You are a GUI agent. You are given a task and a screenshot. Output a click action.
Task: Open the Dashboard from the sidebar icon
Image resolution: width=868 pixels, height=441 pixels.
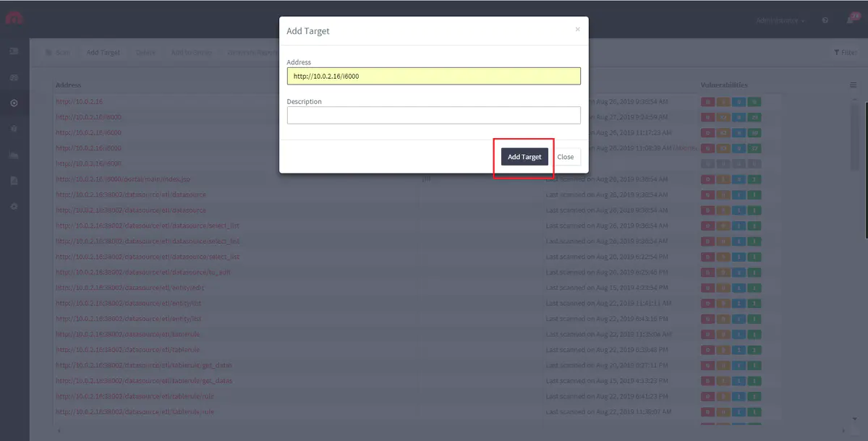click(x=14, y=77)
